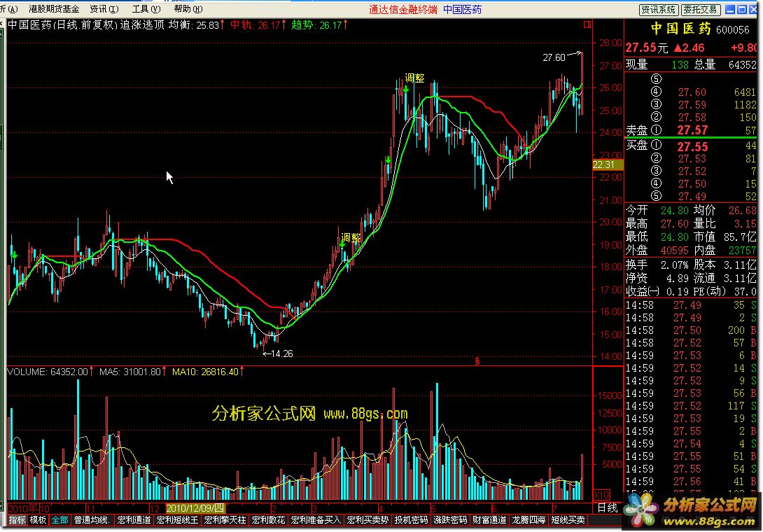Select the 指标 tab

point(17,520)
